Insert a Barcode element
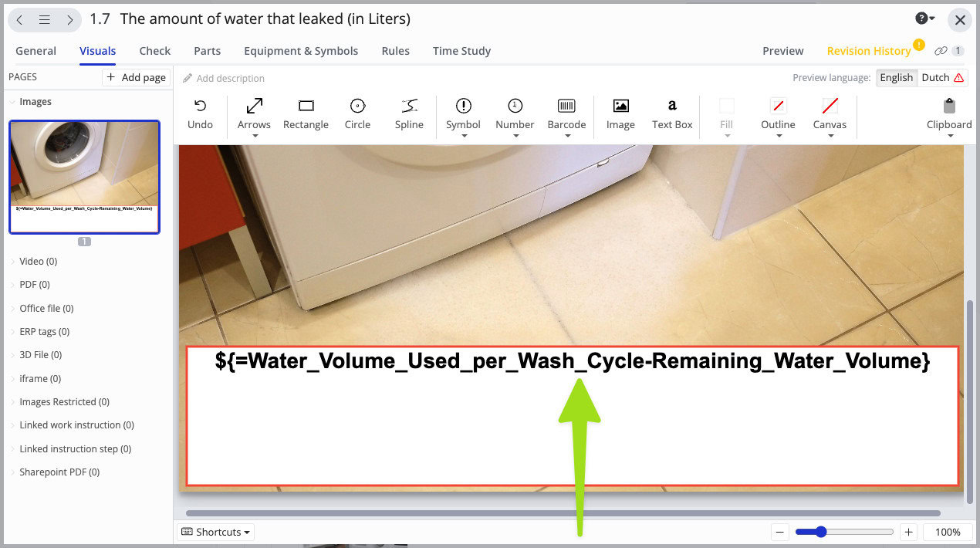 pos(566,114)
